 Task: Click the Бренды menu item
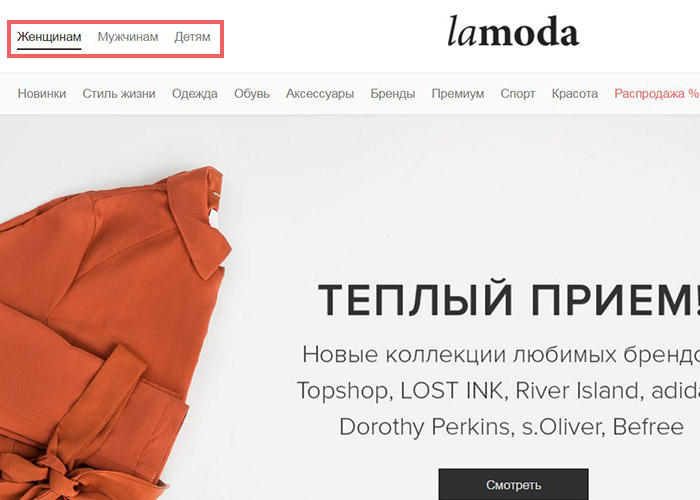tap(393, 94)
